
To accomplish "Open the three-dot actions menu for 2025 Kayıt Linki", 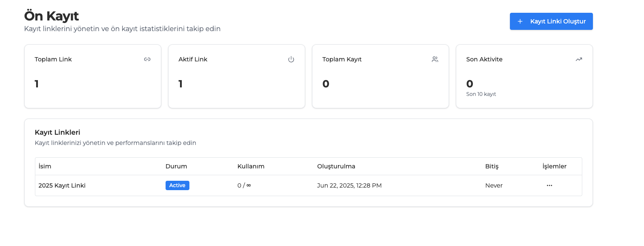I will (549, 185).
